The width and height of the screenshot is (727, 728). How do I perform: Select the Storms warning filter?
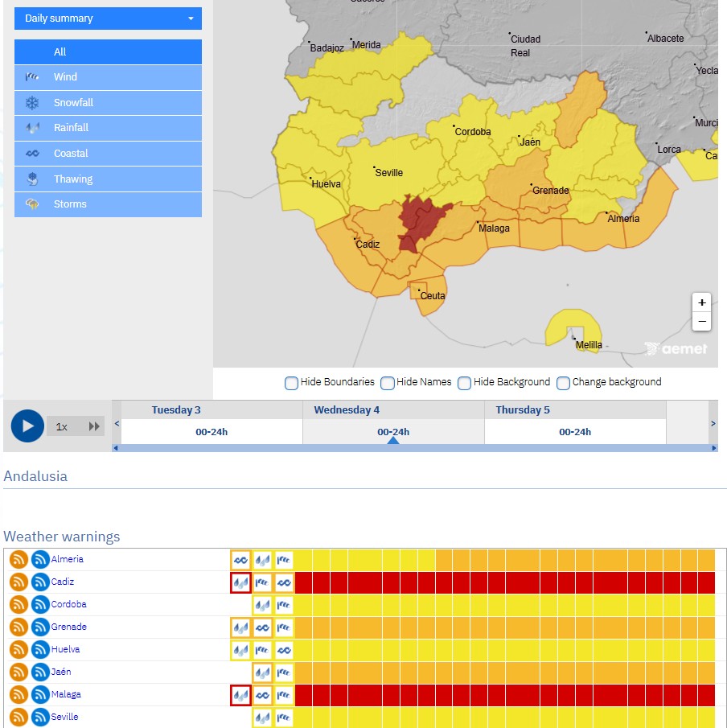click(x=108, y=204)
